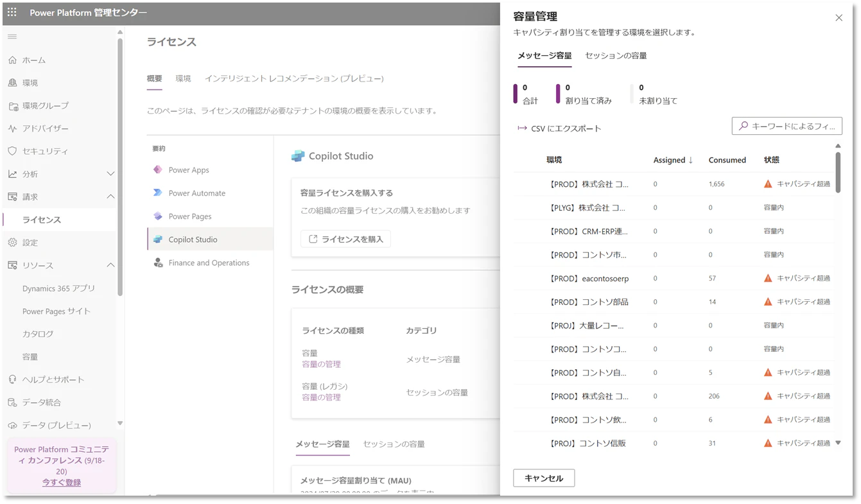Open Dynamics 365 アプリ in the sidebar
This screenshot has height=504, width=861.
58,288
